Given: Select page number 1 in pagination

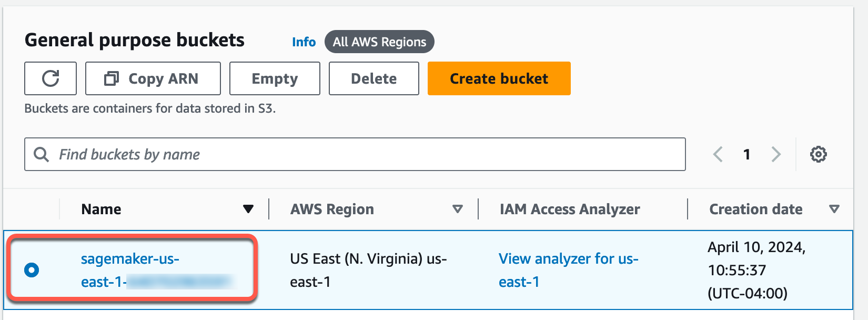Looking at the screenshot, I should [746, 154].
